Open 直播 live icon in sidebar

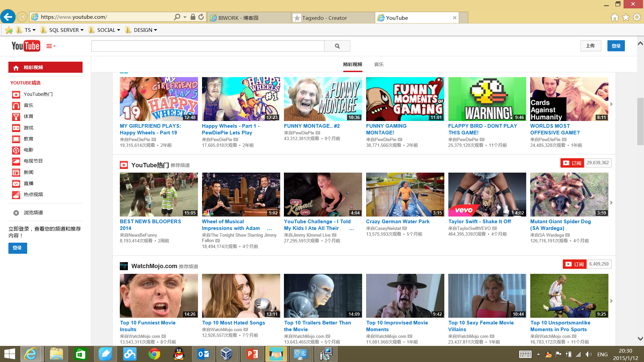[x=16, y=184]
